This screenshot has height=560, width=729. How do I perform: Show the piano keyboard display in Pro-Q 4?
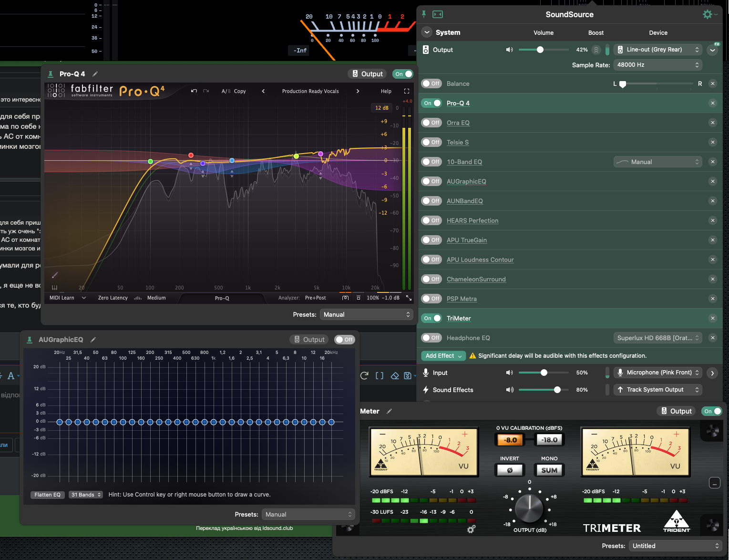[x=54, y=288]
